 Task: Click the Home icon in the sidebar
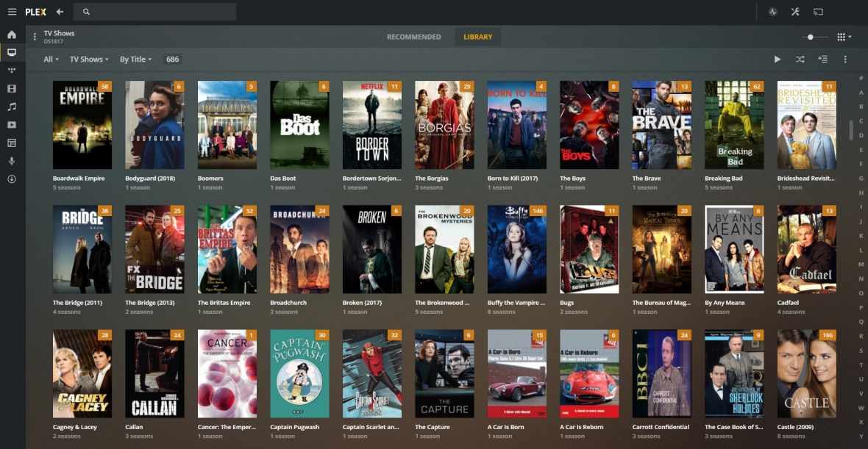[10, 35]
